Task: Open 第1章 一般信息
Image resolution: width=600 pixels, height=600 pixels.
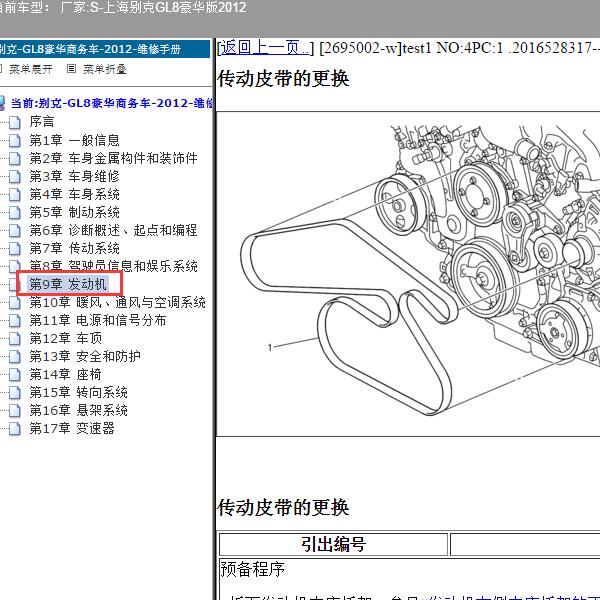Action: pyautogui.click(x=75, y=140)
